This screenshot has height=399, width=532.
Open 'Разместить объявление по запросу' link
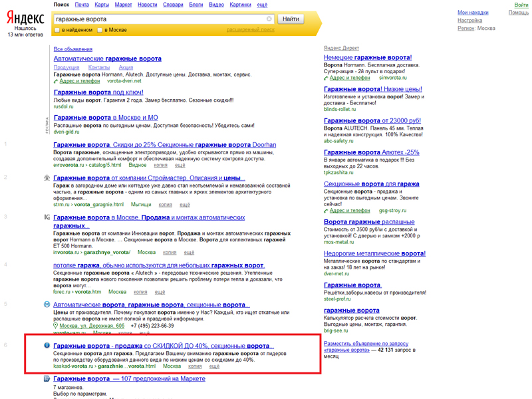[366, 344]
